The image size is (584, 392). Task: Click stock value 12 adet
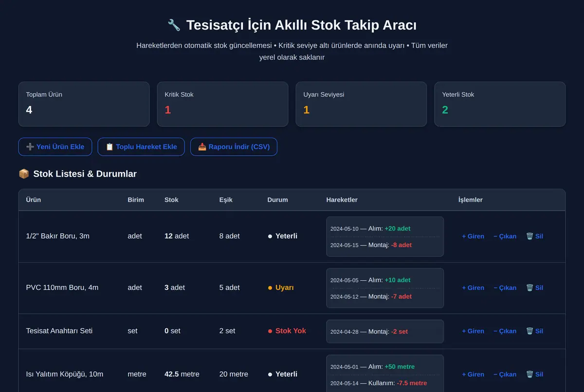coord(177,236)
